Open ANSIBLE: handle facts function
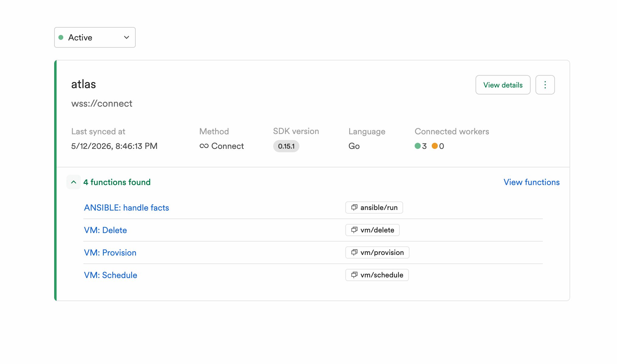617x364 pixels. pos(127,208)
